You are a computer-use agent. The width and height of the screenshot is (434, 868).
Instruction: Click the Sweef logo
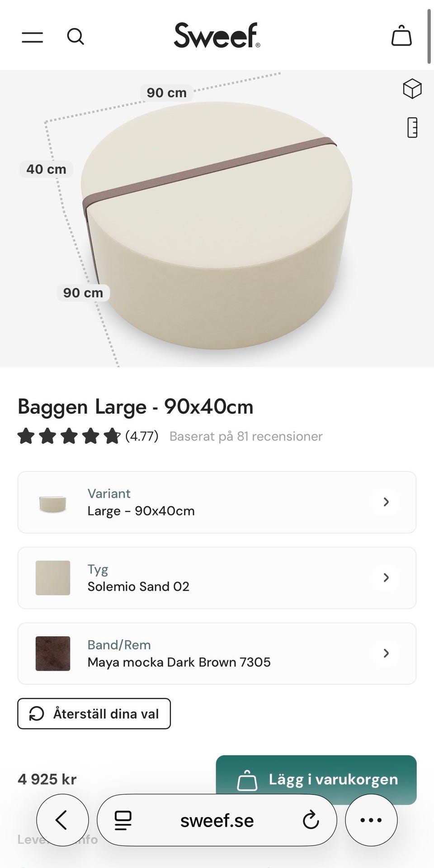pos(217,35)
